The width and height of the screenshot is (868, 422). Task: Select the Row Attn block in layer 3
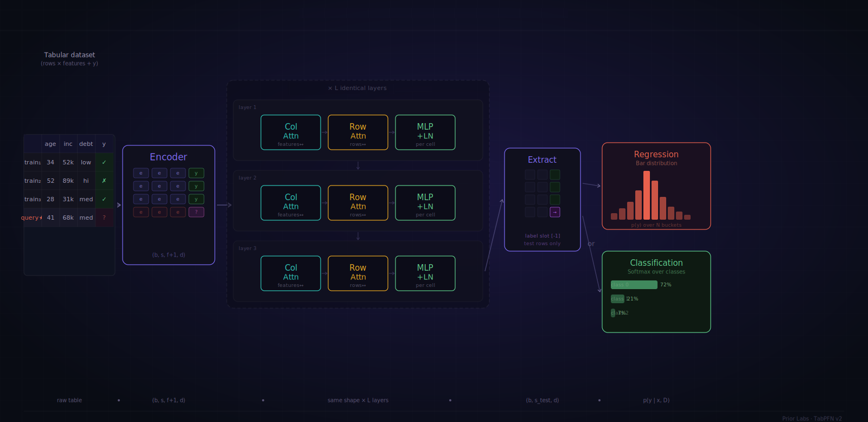pos(358,273)
